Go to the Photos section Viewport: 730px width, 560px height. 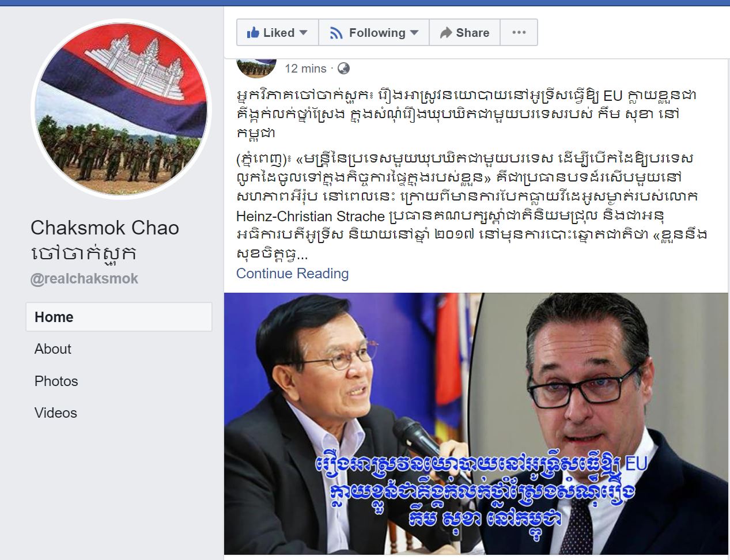pyautogui.click(x=56, y=381)
